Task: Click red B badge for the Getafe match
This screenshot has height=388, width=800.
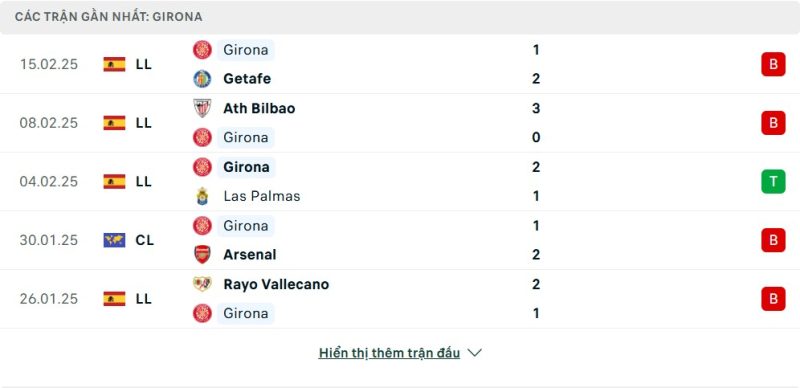Action: pyautogui.click(x=773, y=64)
